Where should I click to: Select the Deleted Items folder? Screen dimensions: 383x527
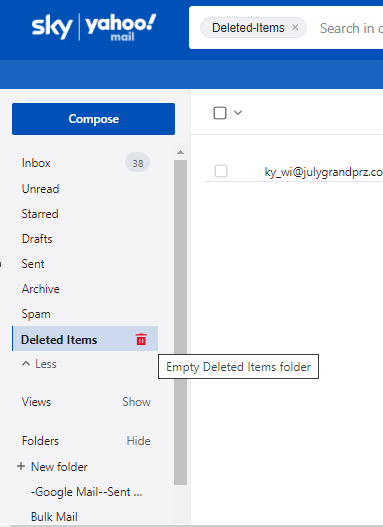(85, 338)
